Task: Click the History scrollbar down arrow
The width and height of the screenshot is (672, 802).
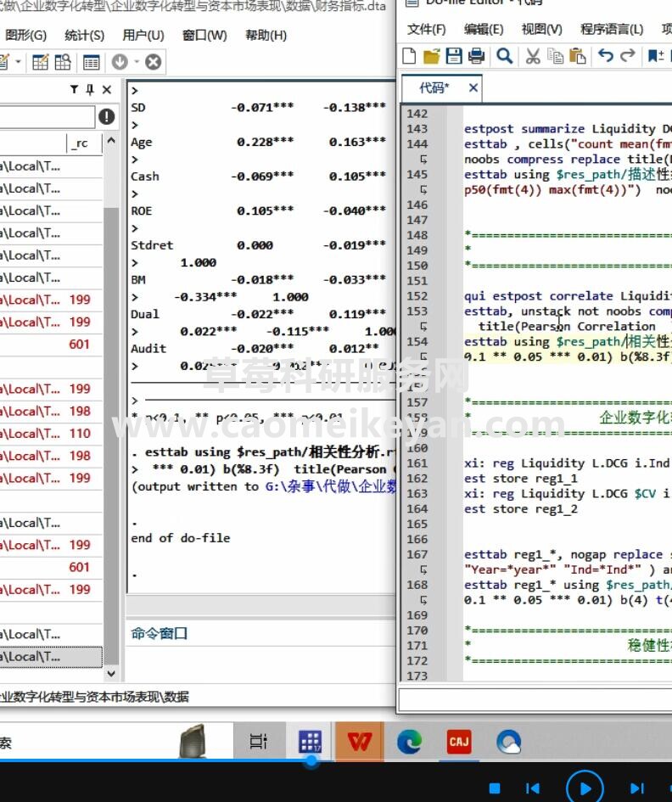Action: pos(111,674)
